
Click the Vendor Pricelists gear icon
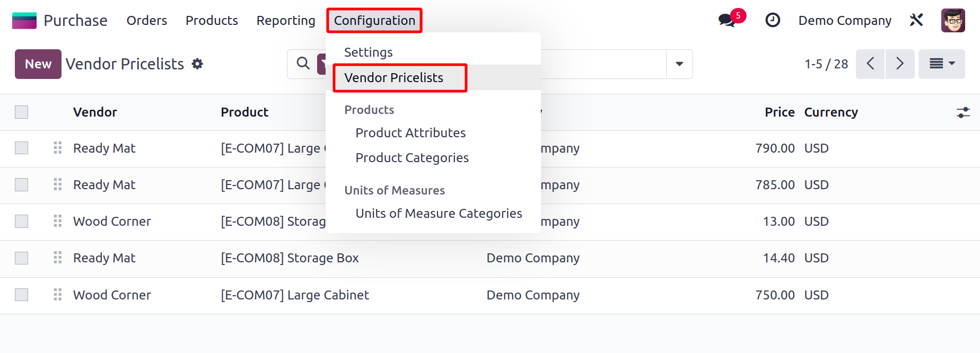point(197,64)
